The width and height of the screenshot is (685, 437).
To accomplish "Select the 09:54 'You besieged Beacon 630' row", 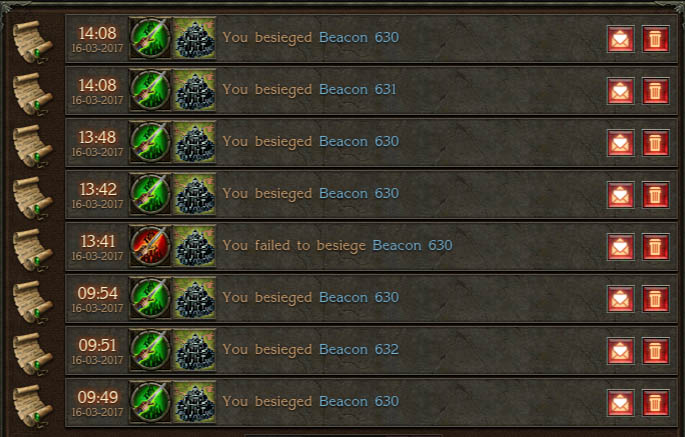I will [x=371, y=298].
